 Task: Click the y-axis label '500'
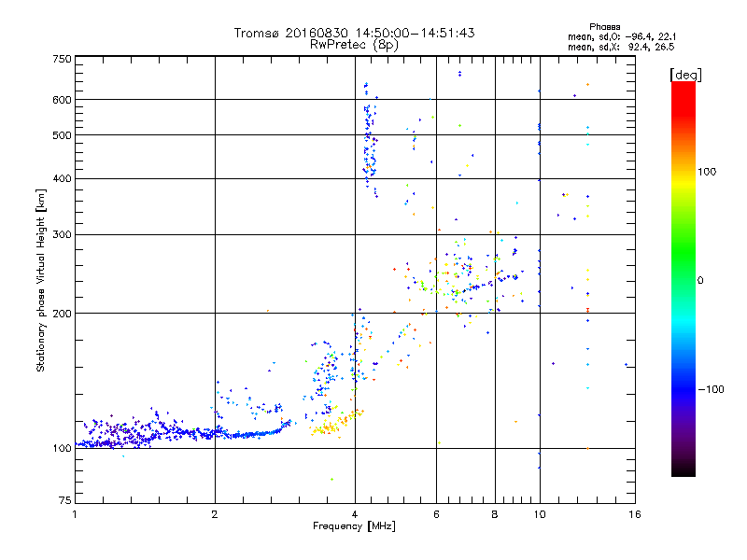tap(62, 135)
